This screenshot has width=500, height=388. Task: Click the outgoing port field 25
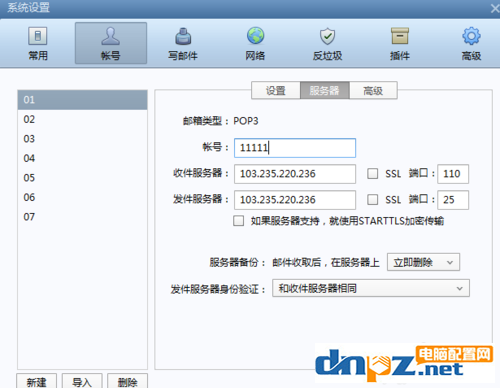click(x=453, y=200)
